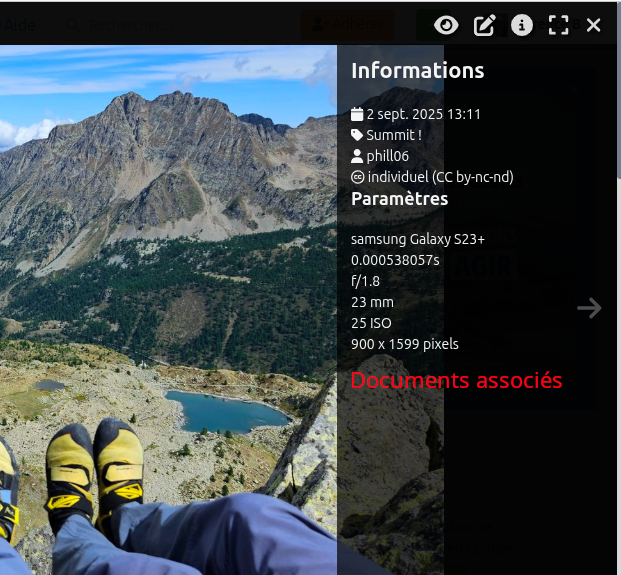Screen dimensions: 621x575
Task: Click the exposure 0.000538057s value
Action: pos(395,260)
